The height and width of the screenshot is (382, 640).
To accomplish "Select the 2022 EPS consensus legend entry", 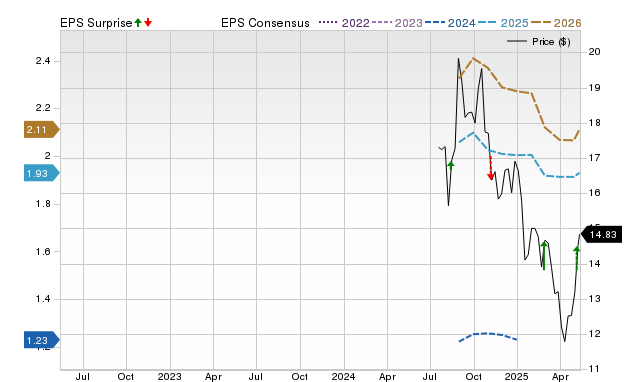I will point(344,23).
